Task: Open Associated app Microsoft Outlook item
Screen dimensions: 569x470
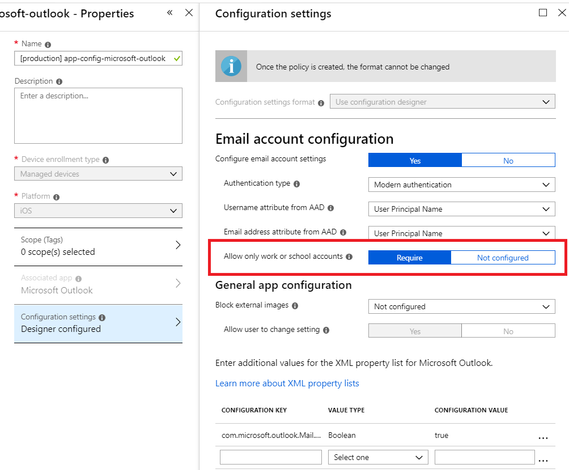Action: click(x=98, y=284)
